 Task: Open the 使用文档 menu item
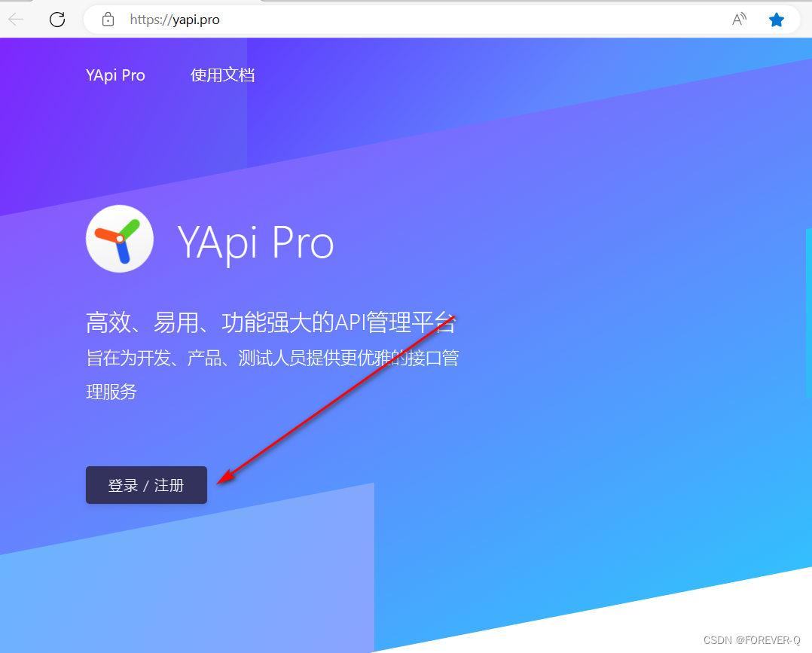[x=223, y=75]
